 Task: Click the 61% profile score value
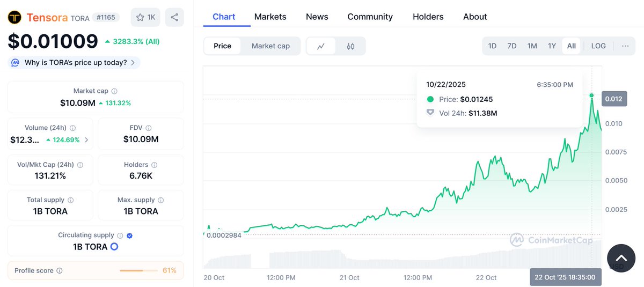(170, 270)
